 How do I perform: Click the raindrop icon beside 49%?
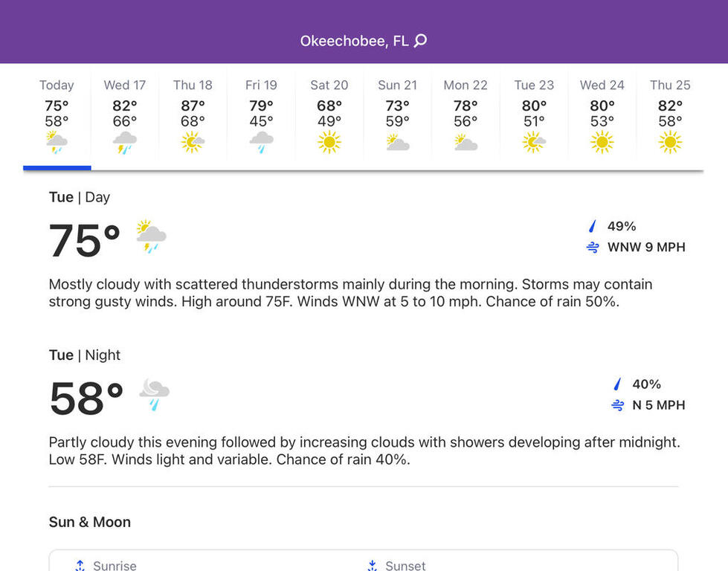(x=593, y=226)
